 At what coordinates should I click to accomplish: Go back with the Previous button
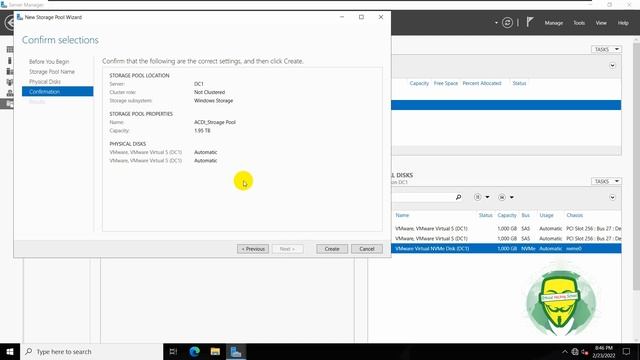tap(253, 249)
